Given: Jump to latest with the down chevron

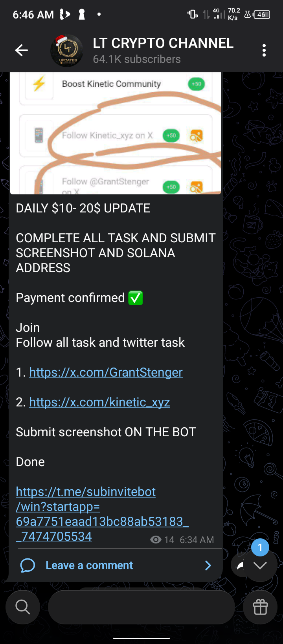Looking at the screenshot, I should (260, 565).
